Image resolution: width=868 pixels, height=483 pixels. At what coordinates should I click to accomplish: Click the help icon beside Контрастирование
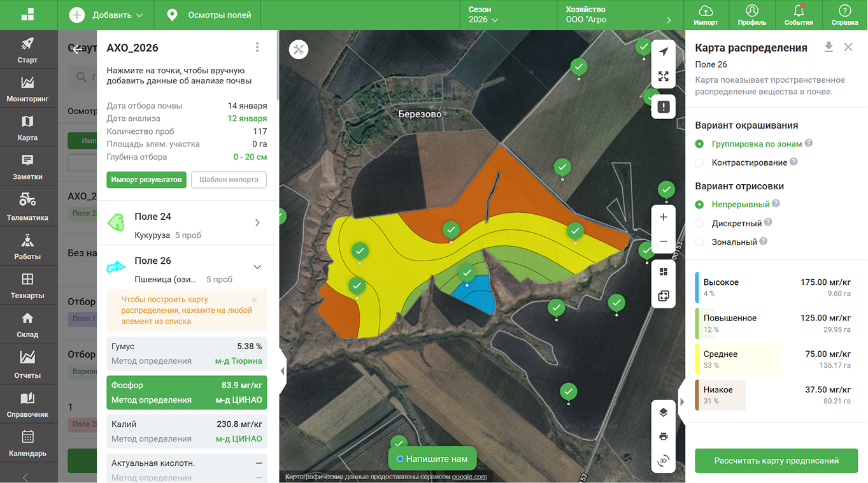point(793,162)
